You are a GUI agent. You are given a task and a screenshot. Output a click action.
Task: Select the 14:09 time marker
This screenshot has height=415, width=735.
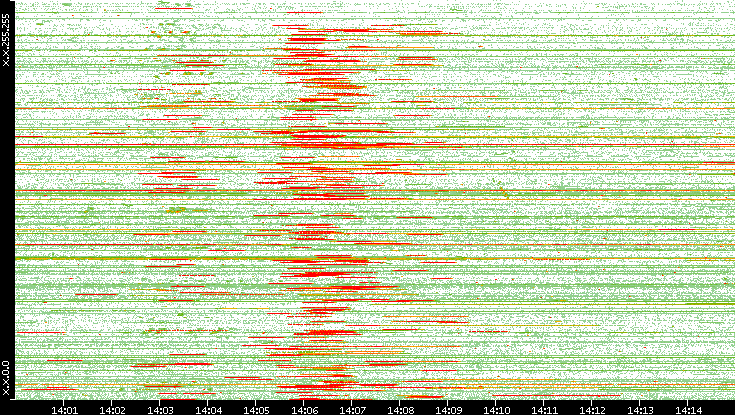pos(448,408)
